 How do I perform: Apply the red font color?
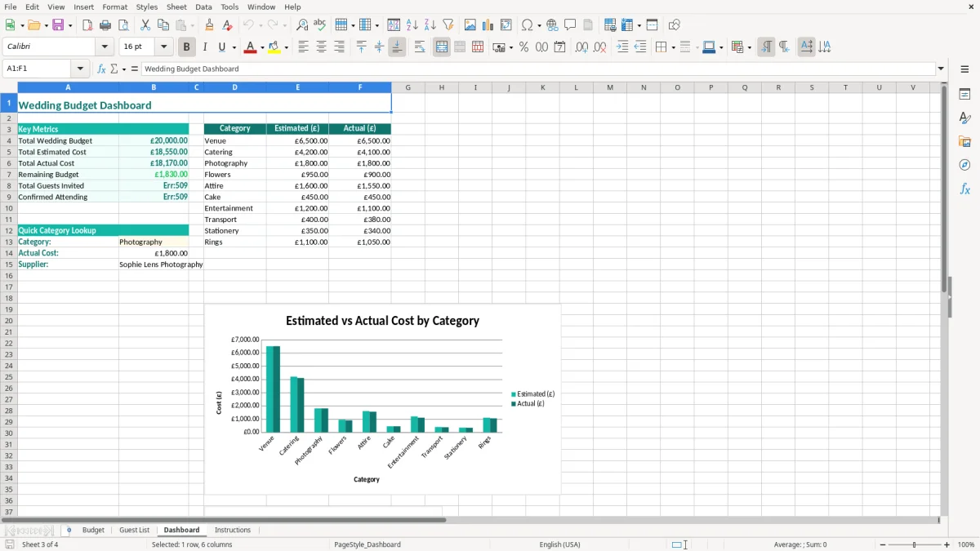pos(250,47)
